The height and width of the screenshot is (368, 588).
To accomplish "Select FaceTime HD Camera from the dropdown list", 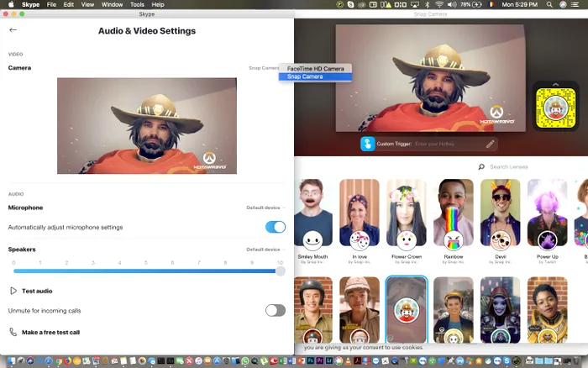I will (315, 69).
